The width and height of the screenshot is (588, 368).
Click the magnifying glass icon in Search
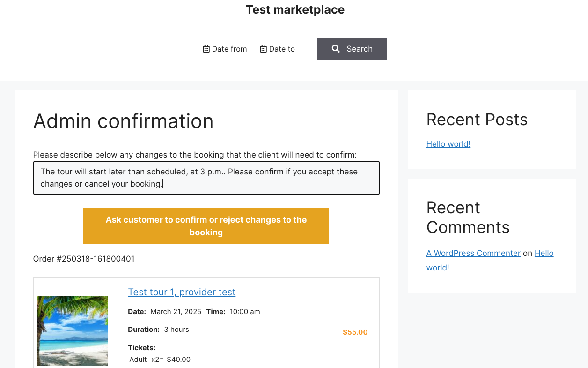[336, 49]
